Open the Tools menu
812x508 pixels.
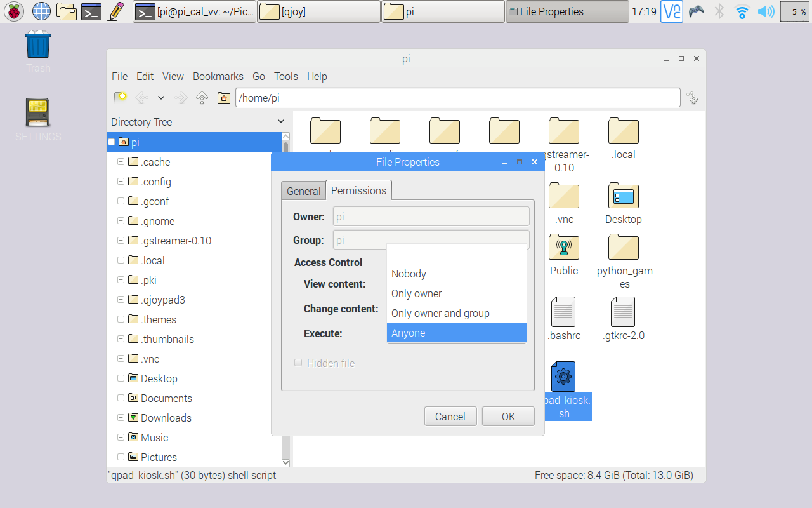pyautogui.click(x=285, y=76)
